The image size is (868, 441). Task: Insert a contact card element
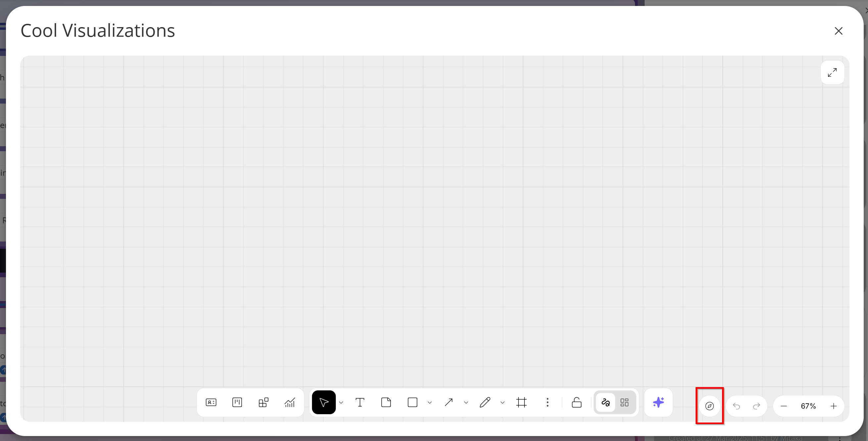tap(211, 402)
